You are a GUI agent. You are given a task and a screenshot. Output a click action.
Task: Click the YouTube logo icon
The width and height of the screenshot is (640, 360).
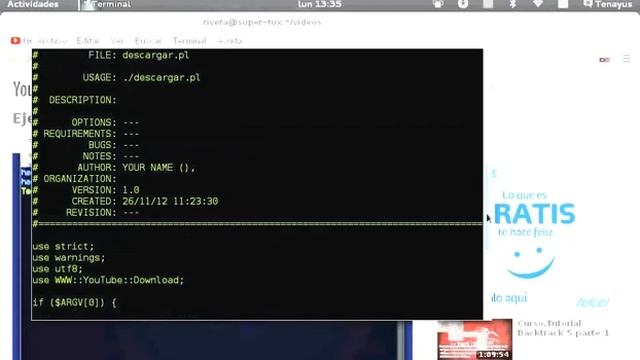(x=16, y=40)
